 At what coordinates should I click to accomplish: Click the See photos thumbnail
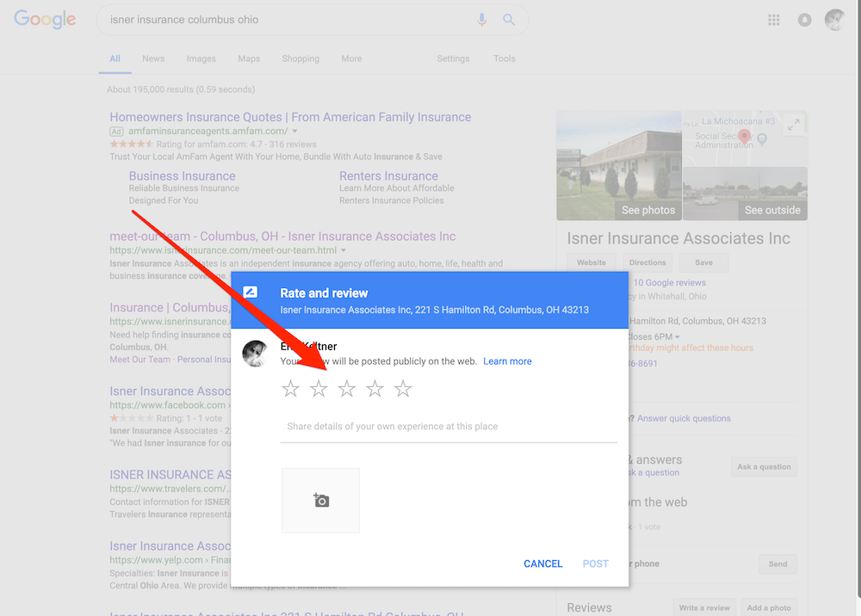[x=619, y=166]
